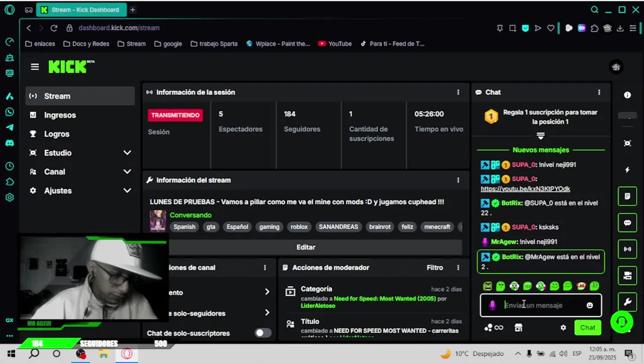Open the Chat panel options menu

click(x=599, y=92)
